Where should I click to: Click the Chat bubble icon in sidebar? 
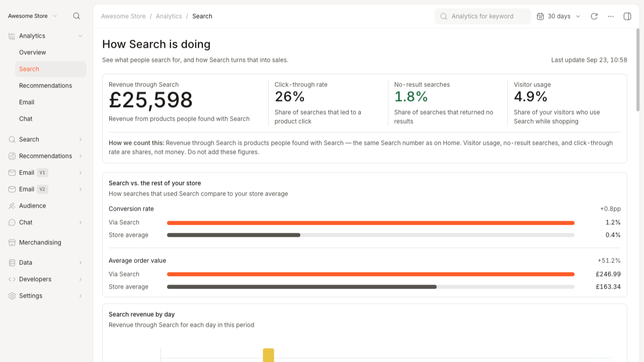click(x=12, y=222)
